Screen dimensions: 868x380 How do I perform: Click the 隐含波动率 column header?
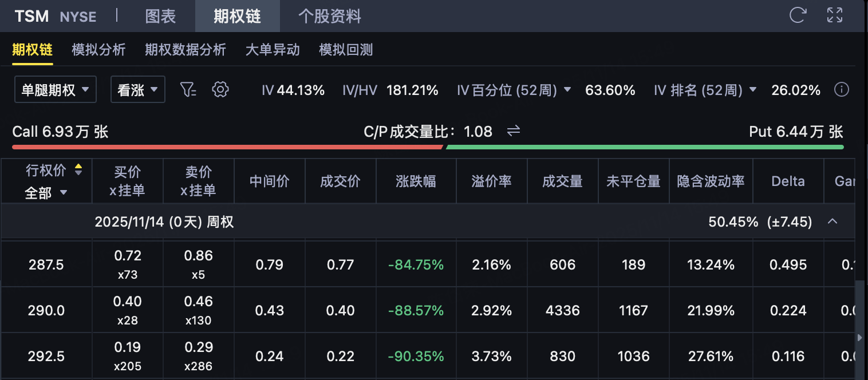[x=711, y=181]
